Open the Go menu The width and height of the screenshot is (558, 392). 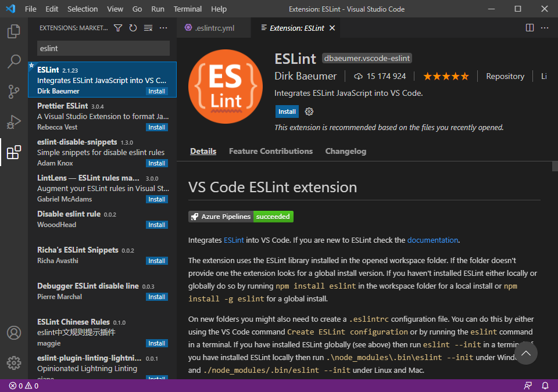point(137,9)
